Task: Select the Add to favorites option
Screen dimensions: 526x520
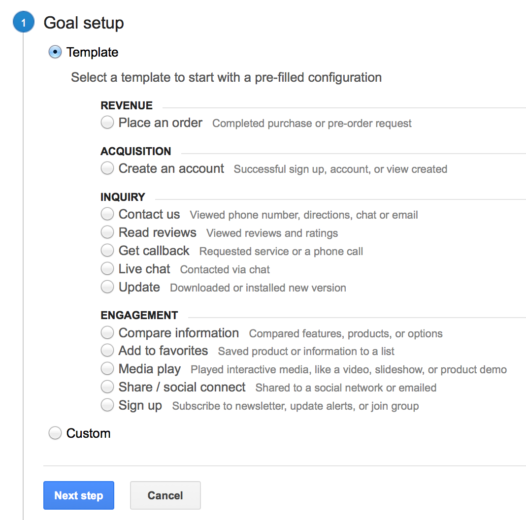Action: pos(107,351)
